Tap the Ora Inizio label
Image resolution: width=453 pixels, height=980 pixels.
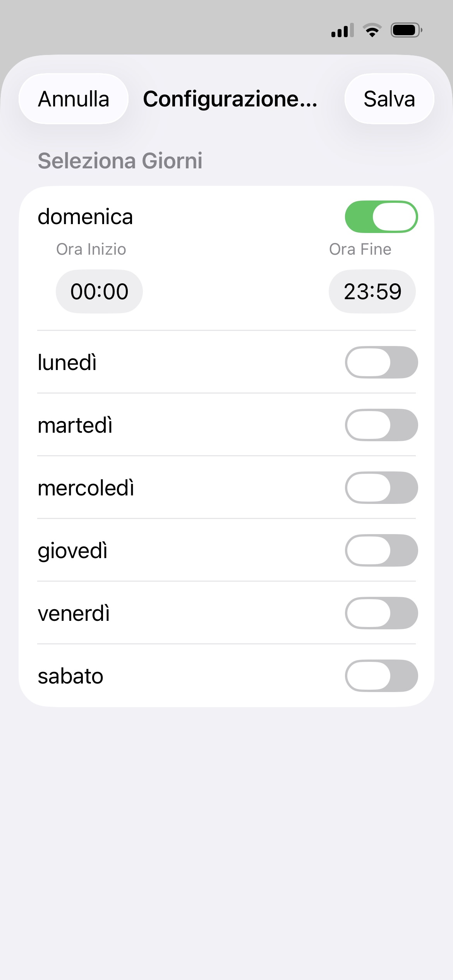[x=91, y=249]
